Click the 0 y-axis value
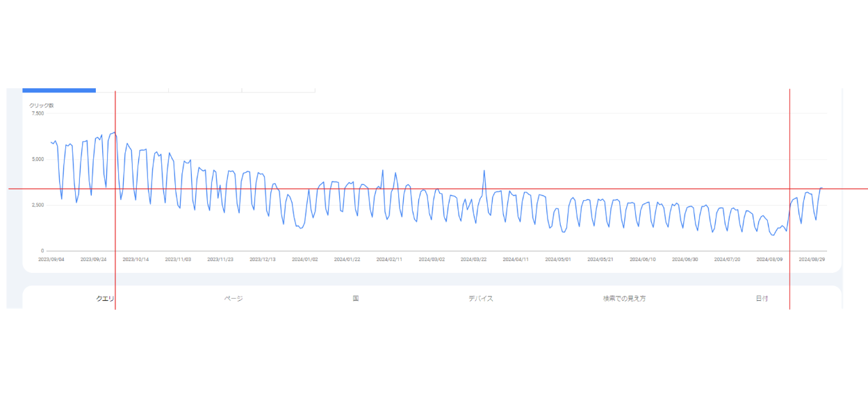The image size is (868, 407). (x=42, y=251)
